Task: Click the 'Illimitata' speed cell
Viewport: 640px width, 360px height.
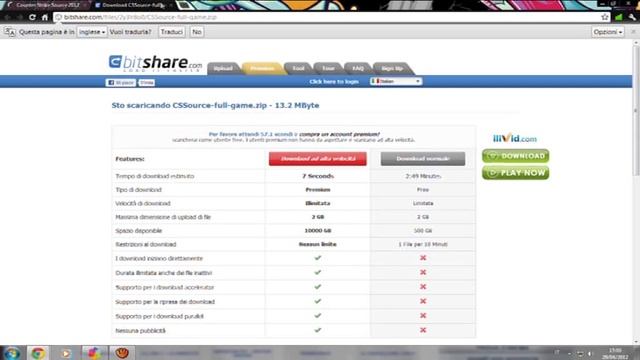Action: pos(318,203)
